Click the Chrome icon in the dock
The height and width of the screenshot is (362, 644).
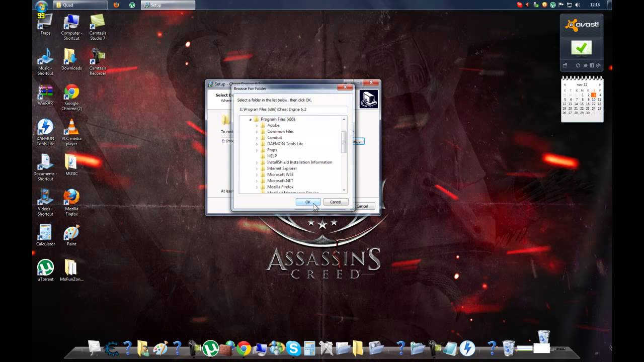click(244, 348)
